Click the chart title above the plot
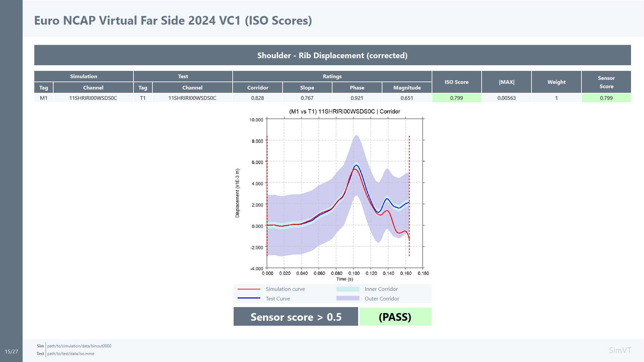The image size is (644, 362). point(345,111)
